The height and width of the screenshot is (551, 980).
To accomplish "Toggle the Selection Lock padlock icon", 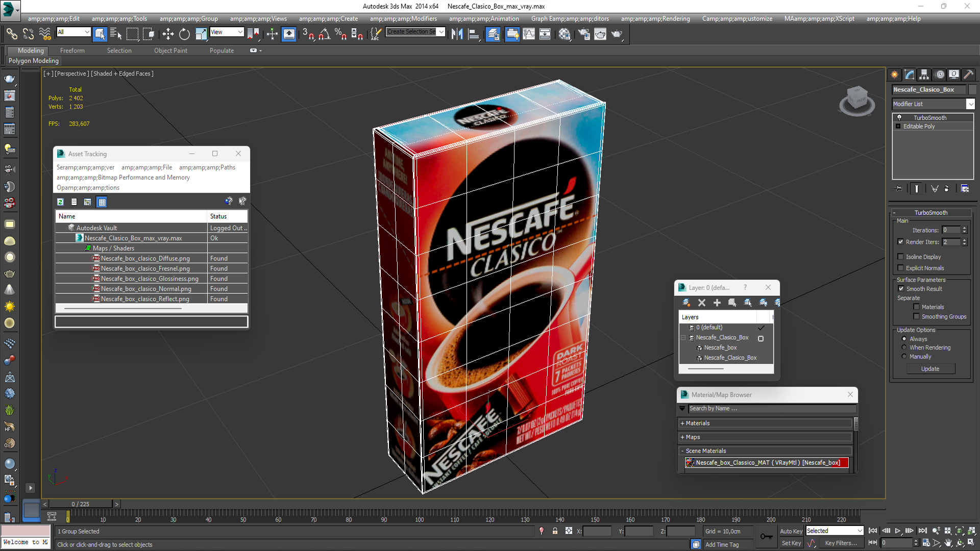I will [x=555, y=531].
